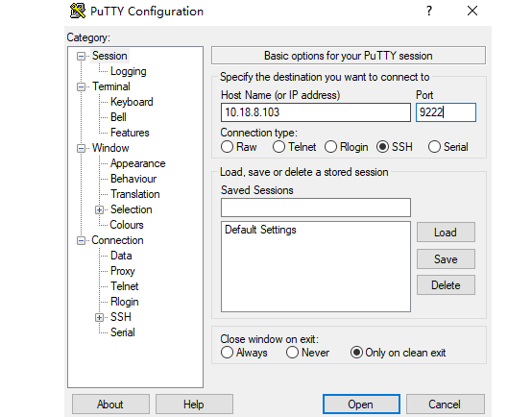The height and width of the screenshot is (417, 532).
Task: Click the Open button to connect
Action: coord(361,405)
